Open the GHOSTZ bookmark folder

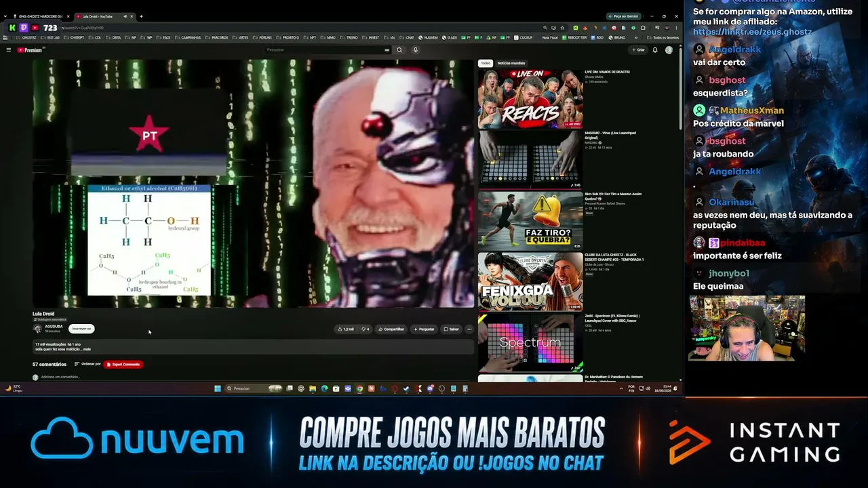coord(26,38)
